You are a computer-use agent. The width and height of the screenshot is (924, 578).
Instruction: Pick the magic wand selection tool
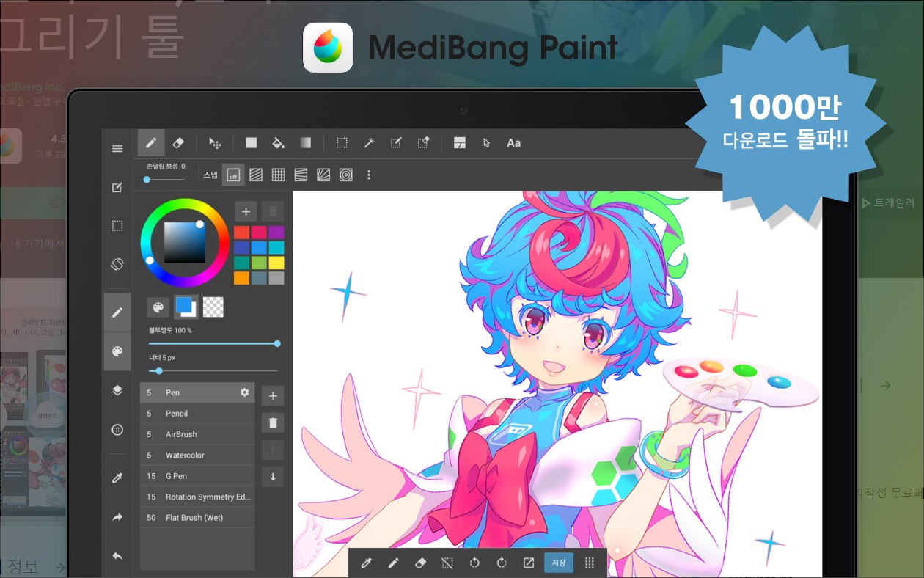point(369,142)
